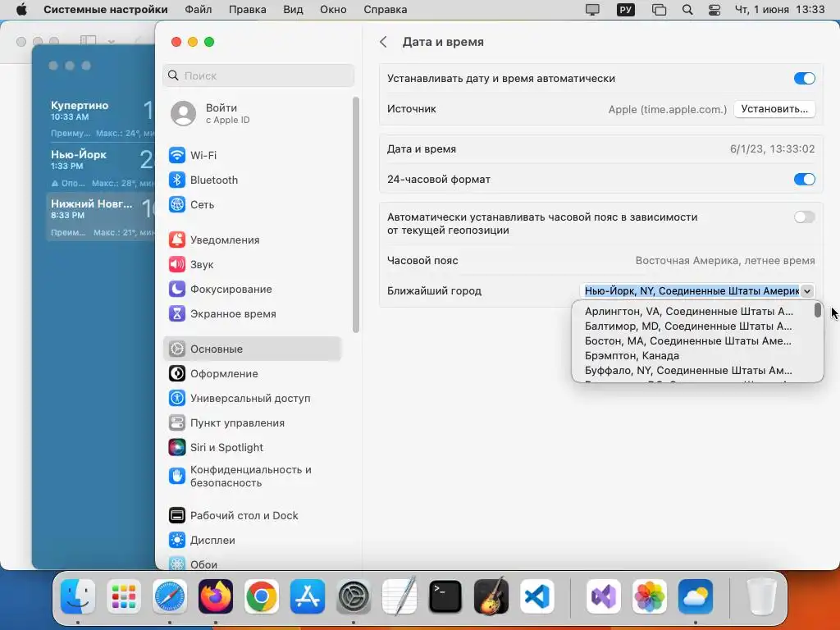Launch Visual Studio Code from Dock
This screenshot has height=630, width=840.
coord(536,596)
